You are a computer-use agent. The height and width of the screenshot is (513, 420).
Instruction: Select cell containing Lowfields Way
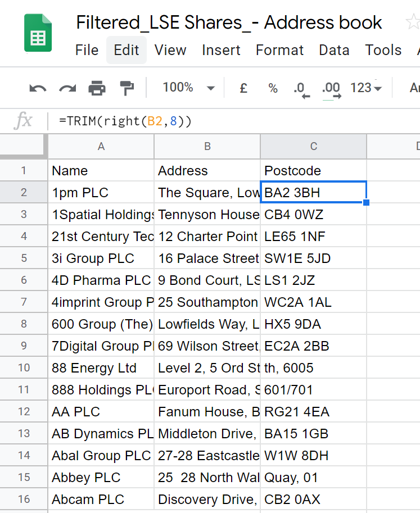[x=207, y=324]
